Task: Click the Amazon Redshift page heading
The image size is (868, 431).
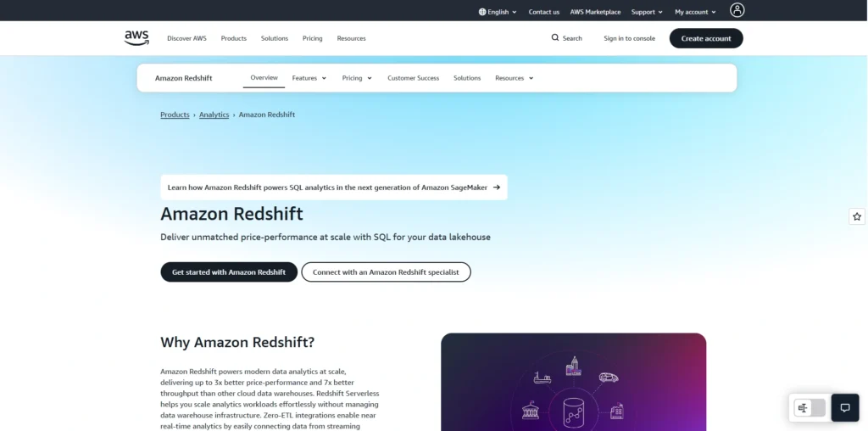Action: tap(231, 214)
